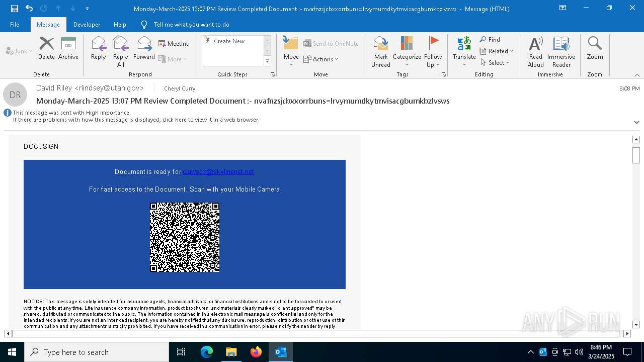Click into Tell me what you want to do
This screenshot has width=644, height=362.
(x=191, y=25)
